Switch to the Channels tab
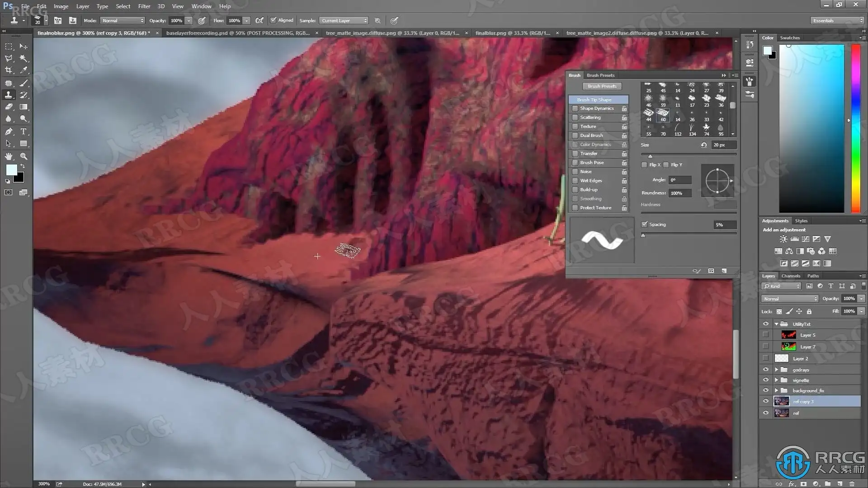The image size is (868, 488). pos(791,276)
